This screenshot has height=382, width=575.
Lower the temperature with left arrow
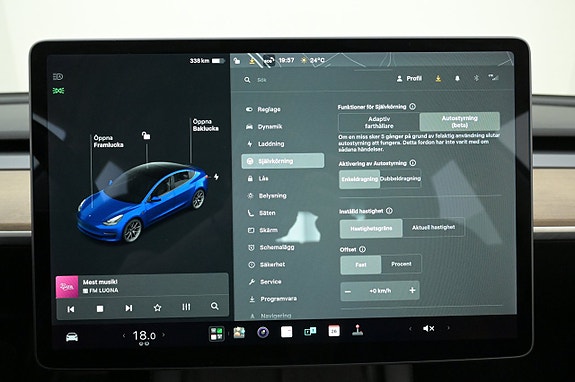click(x=124, y=335)
